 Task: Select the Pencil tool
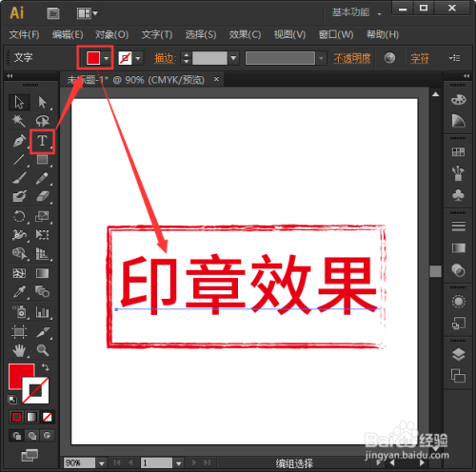coord(42,178)
